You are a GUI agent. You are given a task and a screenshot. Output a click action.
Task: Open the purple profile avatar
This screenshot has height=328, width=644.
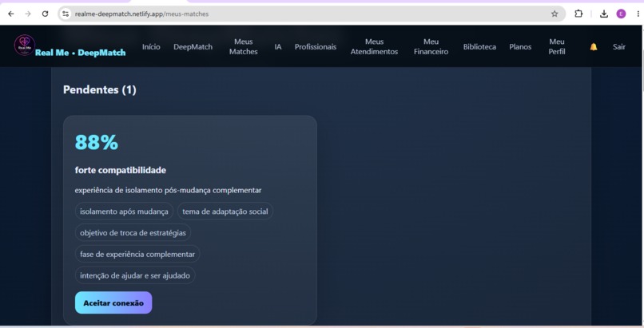tap(621, 14)
